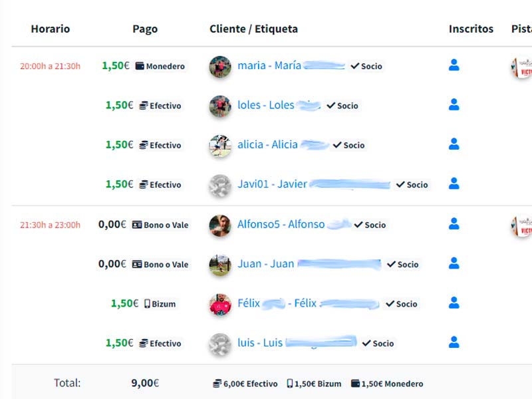Open inscritos person icon for Javi01 row

tap(454, 184)
